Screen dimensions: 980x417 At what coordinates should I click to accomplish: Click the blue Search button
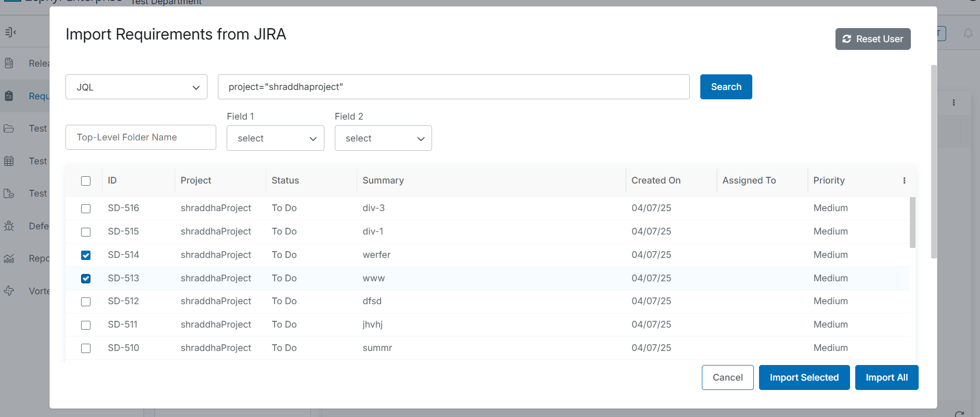tap(726, 87)
